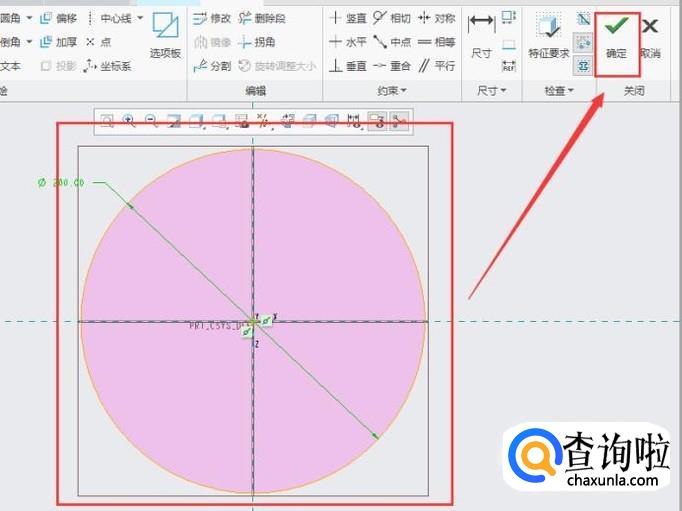Viewport: 682px width, 511px height.
Task: Apply the 对称 symmetric constraint
Action: pos(436,18)
